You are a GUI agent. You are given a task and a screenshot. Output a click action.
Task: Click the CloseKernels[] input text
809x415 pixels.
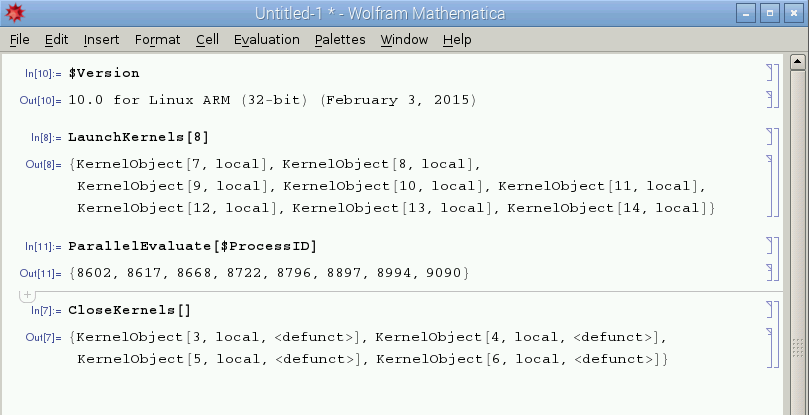130,310
